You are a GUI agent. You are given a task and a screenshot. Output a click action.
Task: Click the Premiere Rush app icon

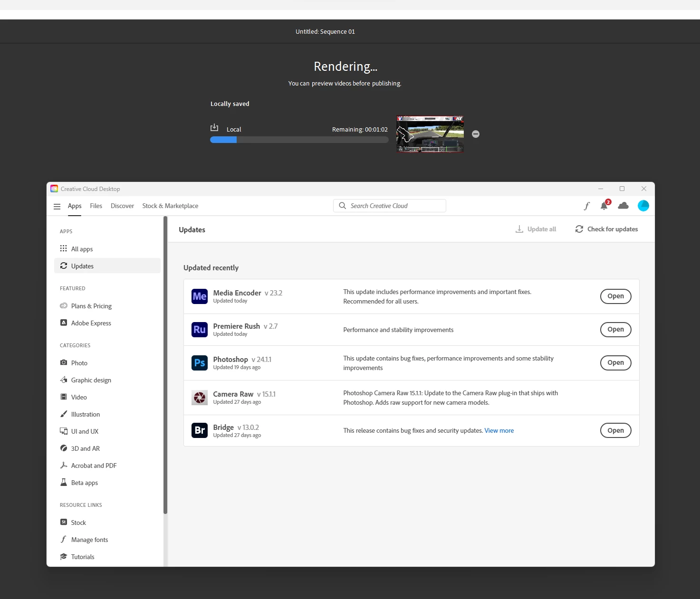pos(200,330)
